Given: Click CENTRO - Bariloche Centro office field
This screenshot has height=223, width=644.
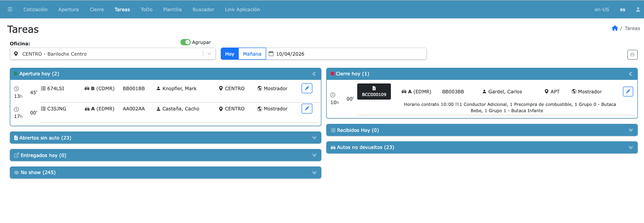Looking at the screenshot, I should click(113, 54).
